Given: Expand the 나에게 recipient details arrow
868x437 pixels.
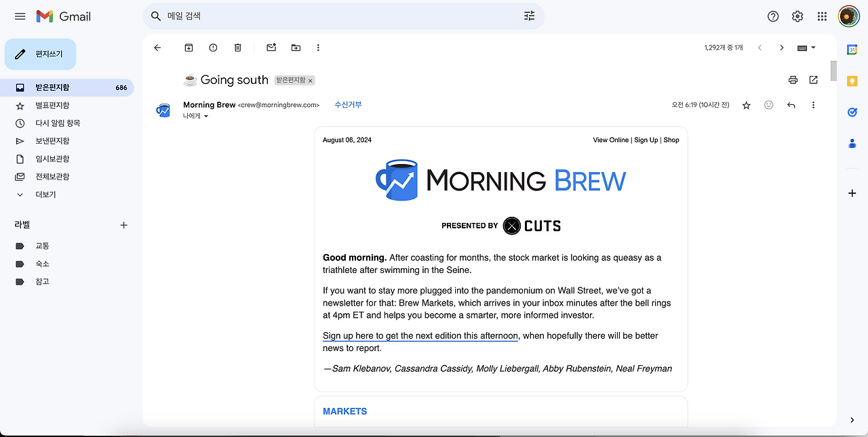Looking at the screenshot, I should 206,117.
